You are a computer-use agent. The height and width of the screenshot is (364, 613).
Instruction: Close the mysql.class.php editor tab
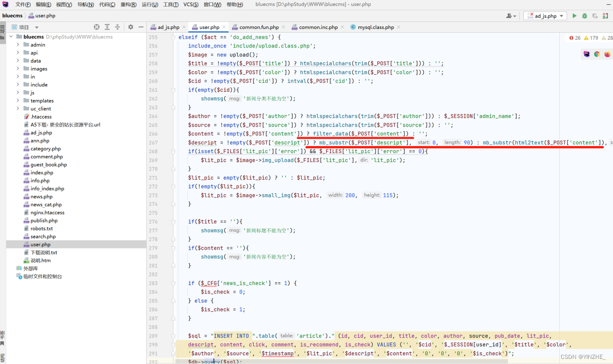pyautogui.click(x=398, y=28)
